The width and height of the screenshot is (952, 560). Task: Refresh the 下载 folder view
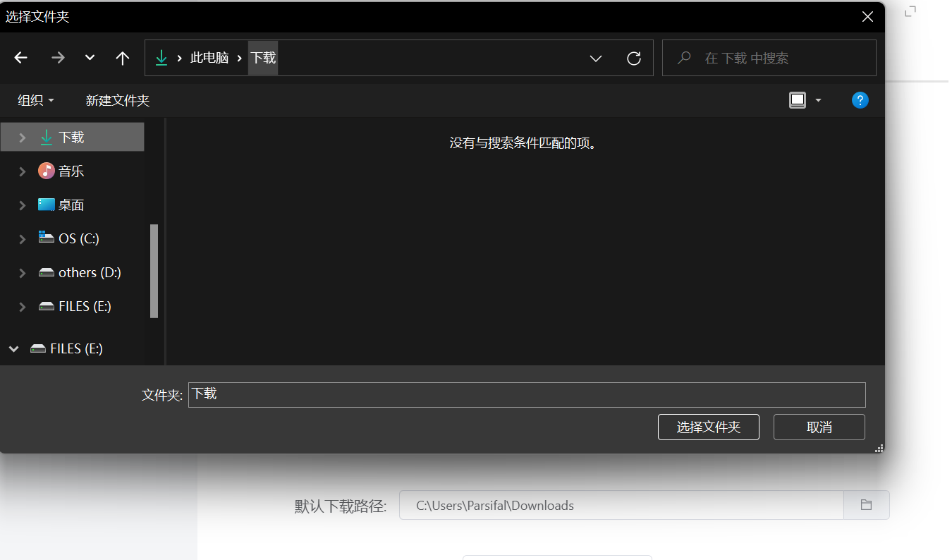click(x=633, y=58)
